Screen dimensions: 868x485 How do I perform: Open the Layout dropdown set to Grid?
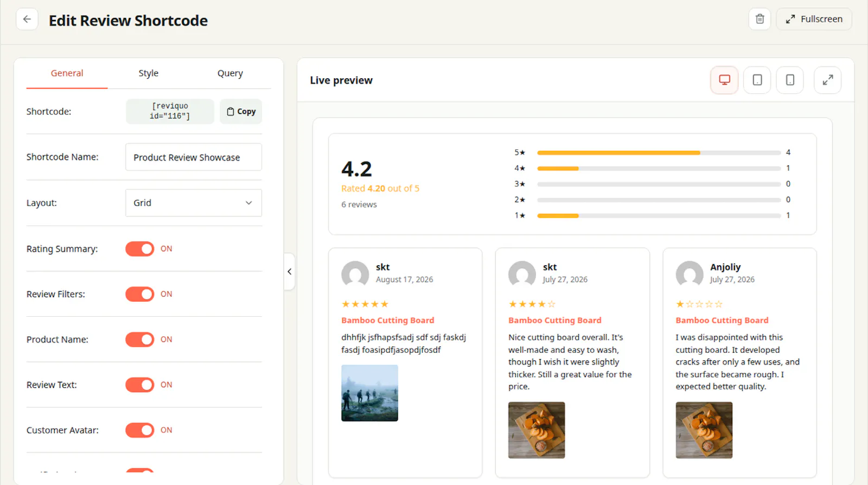click(194, 203)
